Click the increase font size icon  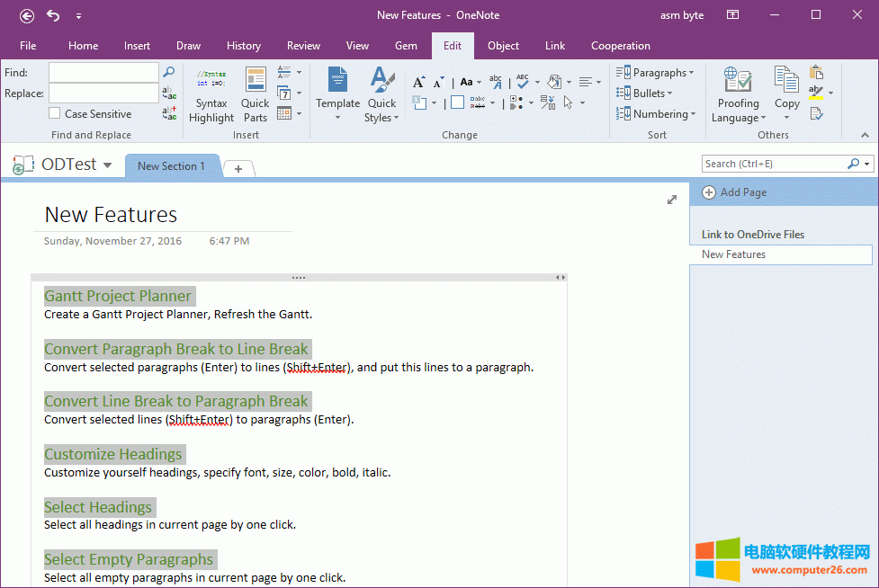418,82
